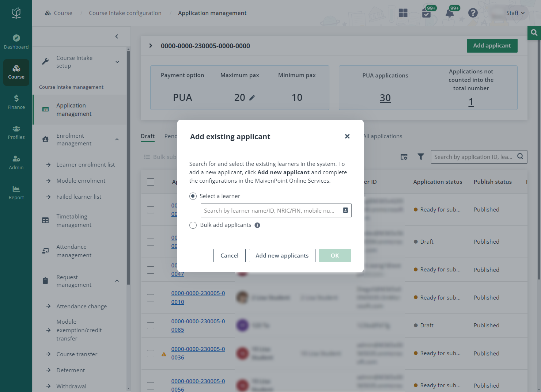Click the magnifier in the application search box
This screenshot has width=541, height=392.
tap(520, 157)
